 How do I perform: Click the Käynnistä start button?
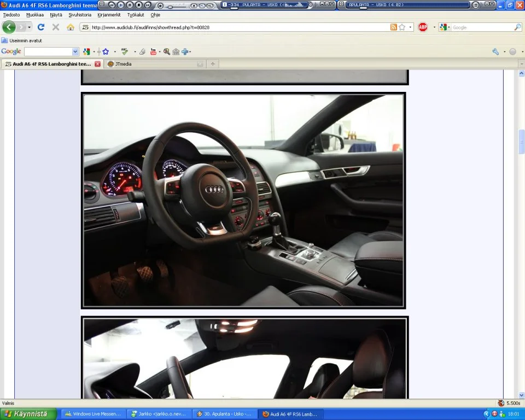pos(28,414)
